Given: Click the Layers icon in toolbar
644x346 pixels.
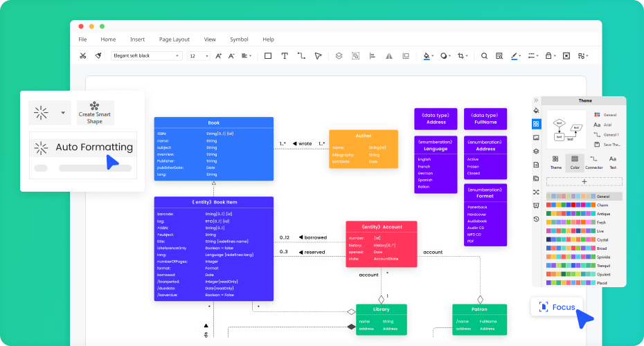Looking at the screenshot, I should pos(339,55).
